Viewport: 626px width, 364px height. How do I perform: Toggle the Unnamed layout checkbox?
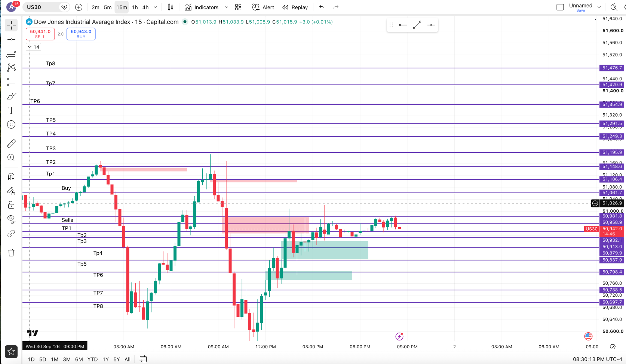coord(560,7)
